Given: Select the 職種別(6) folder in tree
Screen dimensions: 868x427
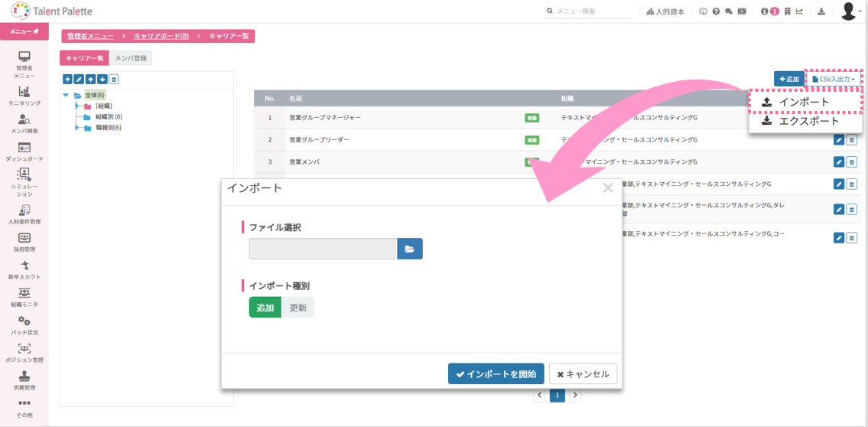Looking at the screenshot, I should pos(108,128).
